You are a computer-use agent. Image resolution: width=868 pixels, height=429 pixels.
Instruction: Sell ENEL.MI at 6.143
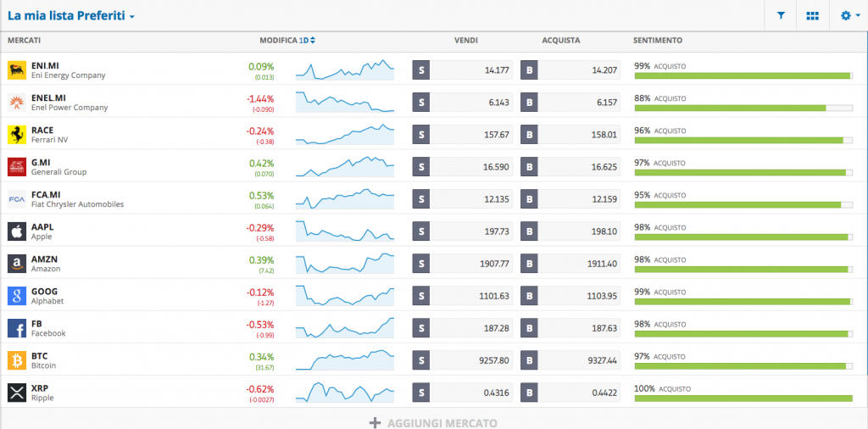462,103
